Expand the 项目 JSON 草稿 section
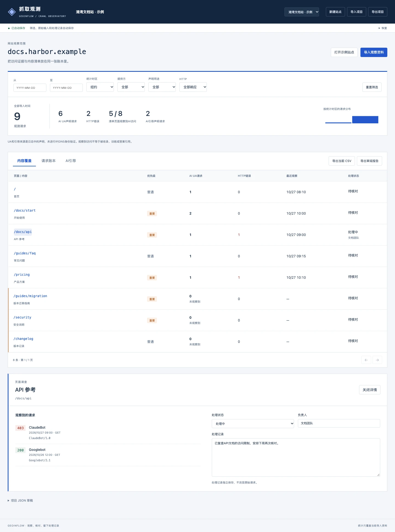The height and width of the screenshot is (532, 395). [x=20, y=500]
